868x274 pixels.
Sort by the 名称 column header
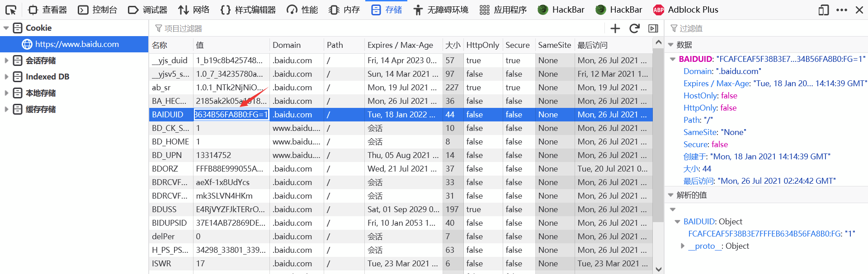pos(171,45)
